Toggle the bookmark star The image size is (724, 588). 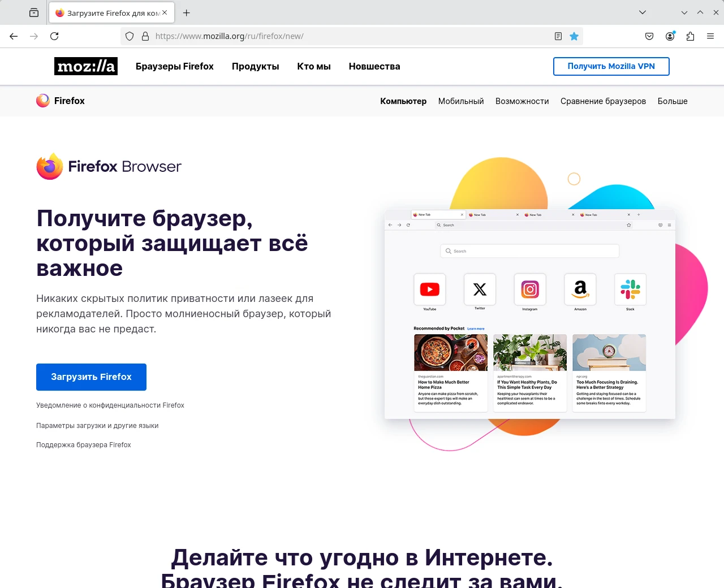click(x=574, y=36)
